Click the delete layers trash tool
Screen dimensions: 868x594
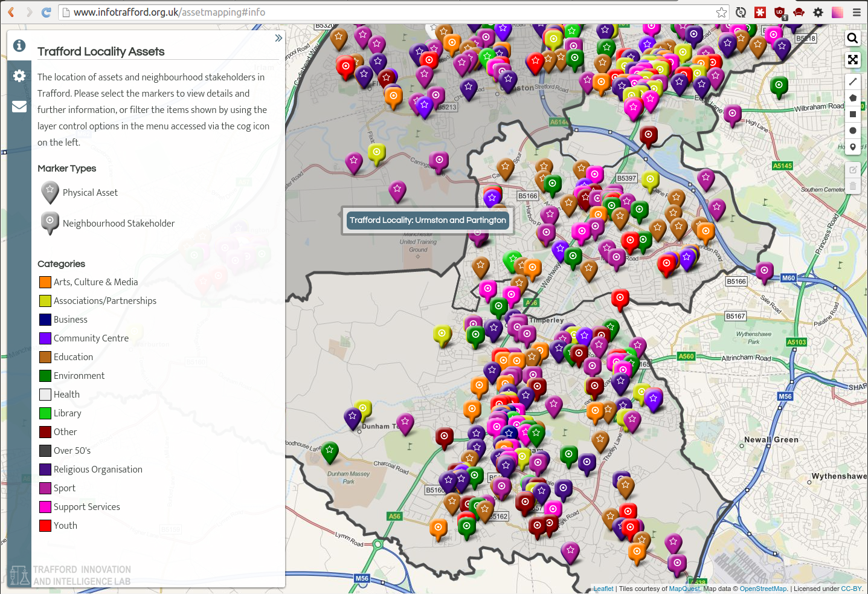click(x=852, y=186)
